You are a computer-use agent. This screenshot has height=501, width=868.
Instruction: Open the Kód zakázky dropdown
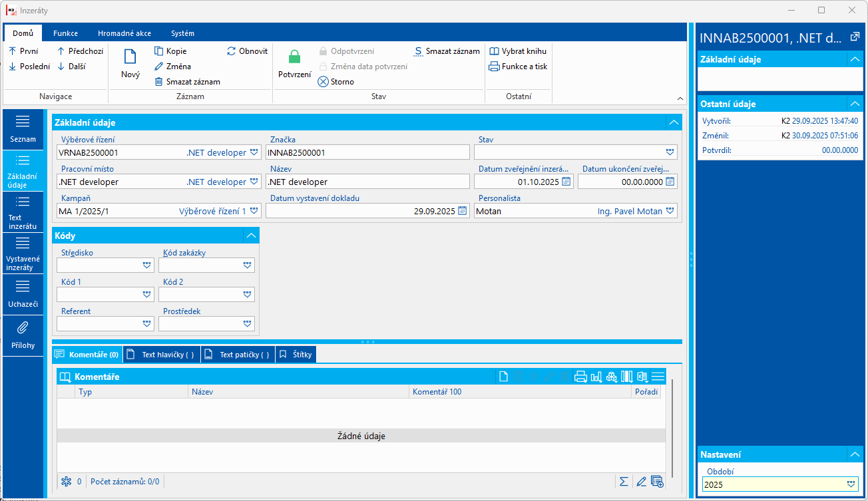pyautogui.click(x=248, y=265)
